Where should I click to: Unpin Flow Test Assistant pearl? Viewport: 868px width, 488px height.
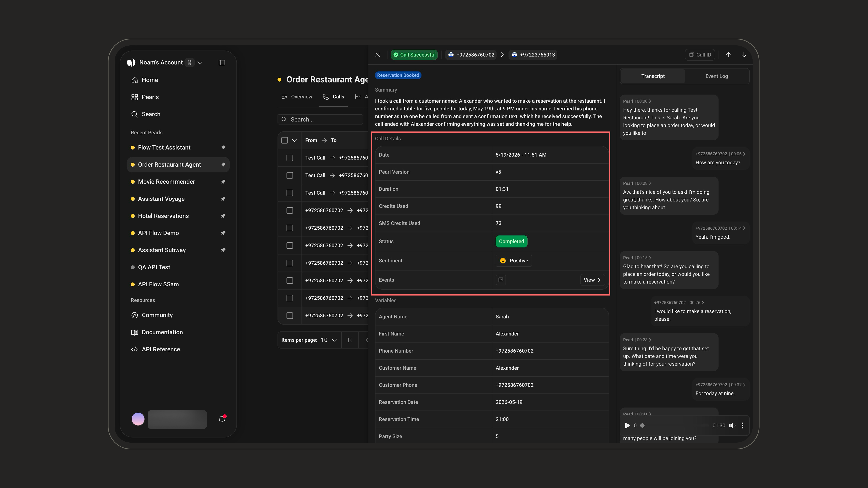[x=223, y=148]
